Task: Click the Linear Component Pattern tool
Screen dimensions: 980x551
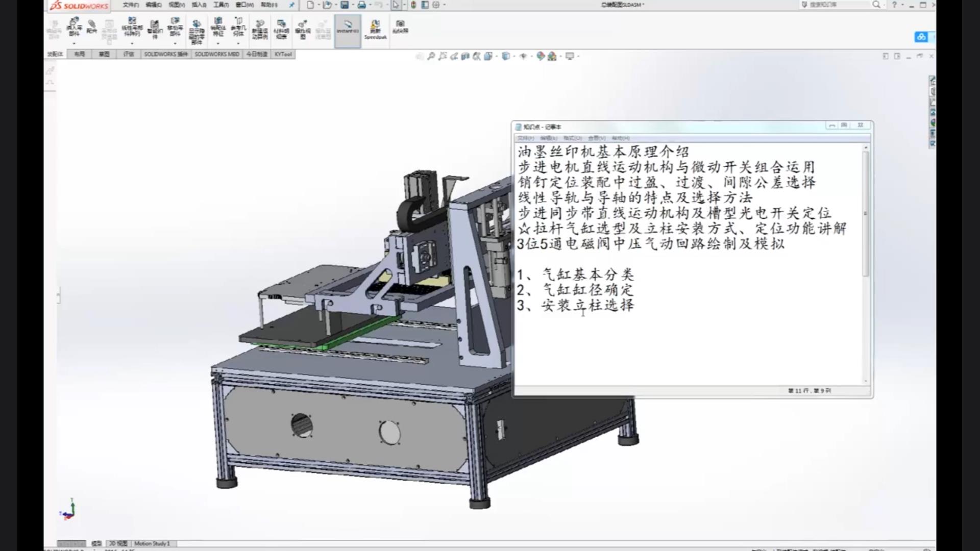Action: (x=132, y=27)
